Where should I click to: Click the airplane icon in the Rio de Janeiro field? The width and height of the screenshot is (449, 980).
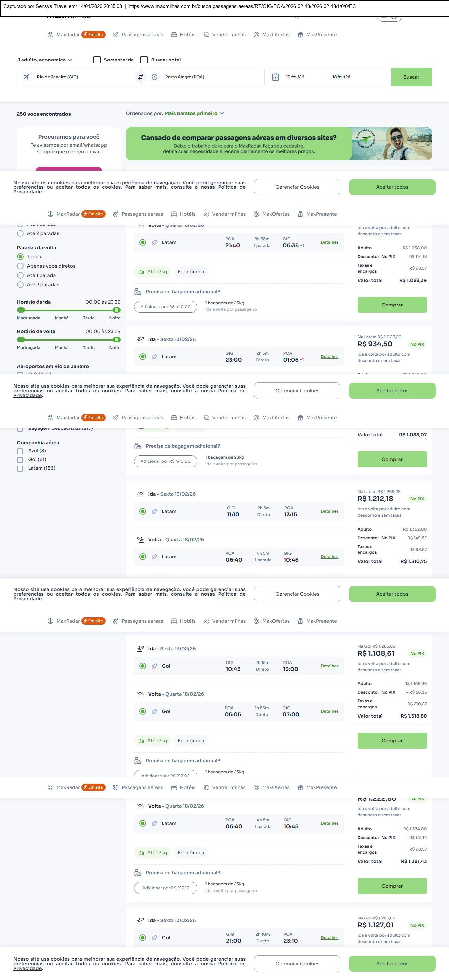(x=26, y=77)
